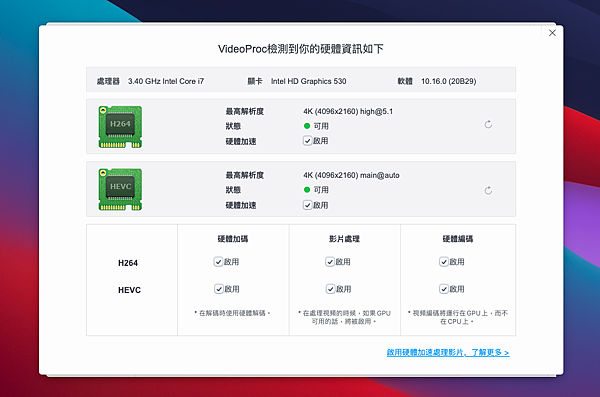
Task: Click the 軟體 label
Action: point(405,81)
